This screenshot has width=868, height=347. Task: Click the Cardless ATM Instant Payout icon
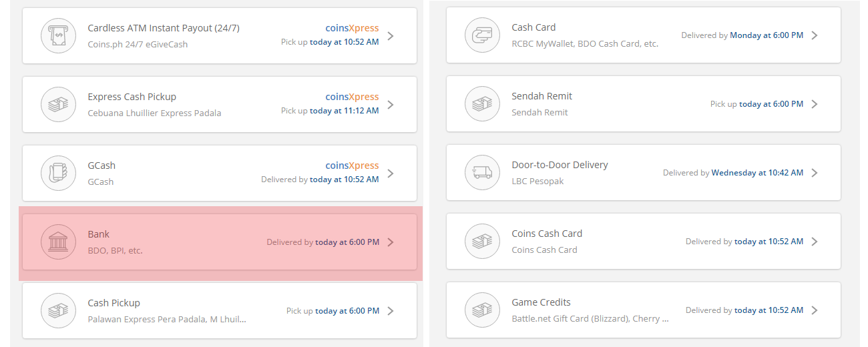click(58, 36)
